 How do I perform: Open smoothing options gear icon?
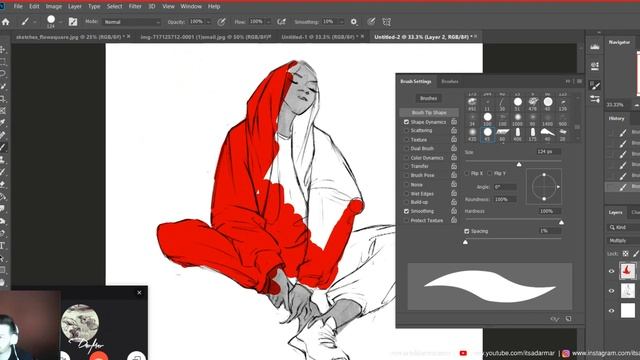(x=354, y=22)
